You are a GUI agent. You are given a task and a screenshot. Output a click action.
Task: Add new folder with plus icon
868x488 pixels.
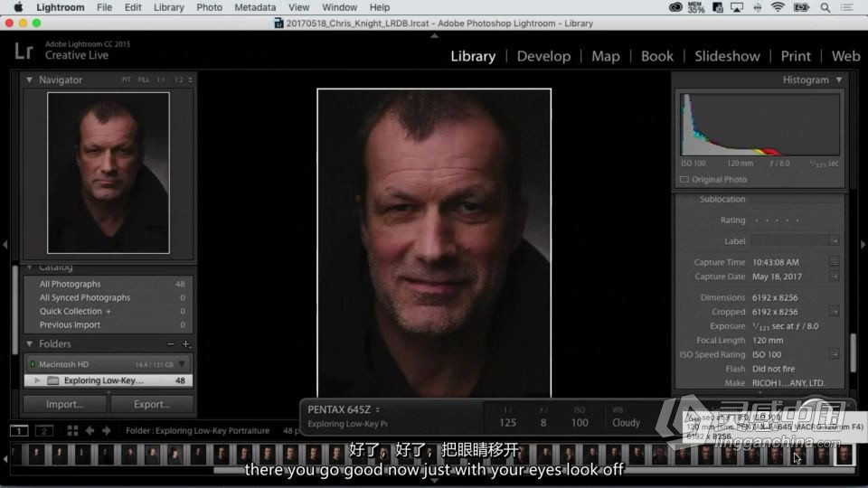(x=186, y=343)
